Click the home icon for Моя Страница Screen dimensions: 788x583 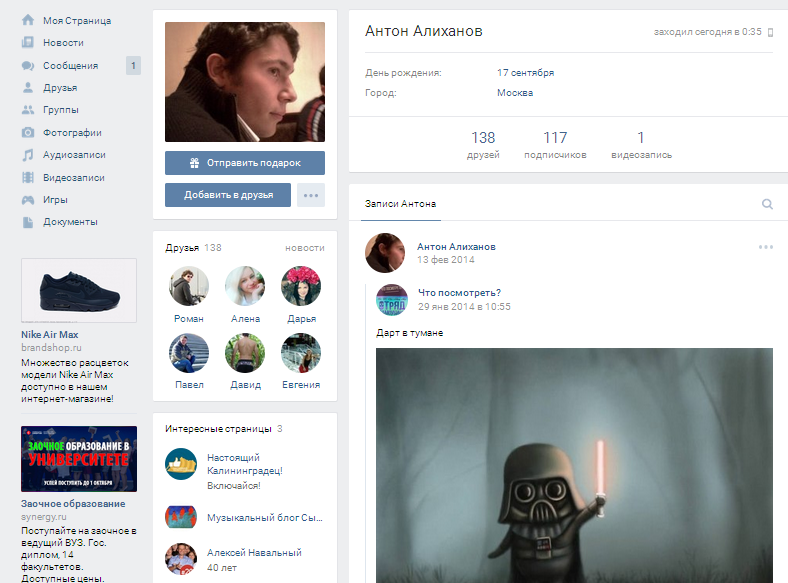coord(28,20)
